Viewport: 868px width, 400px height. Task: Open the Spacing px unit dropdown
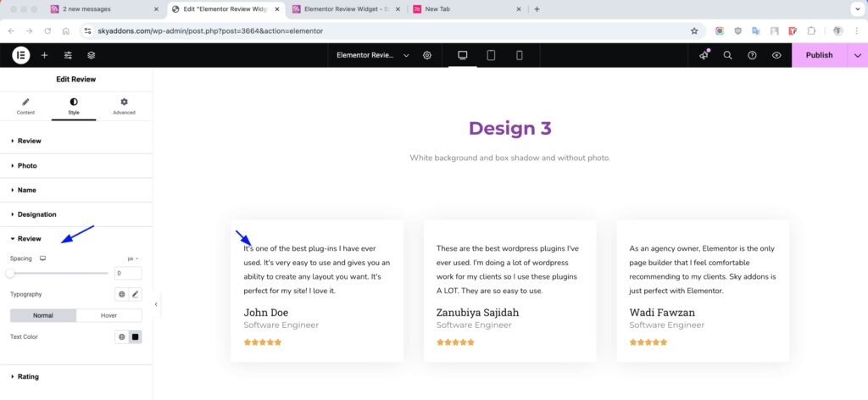[133, 258]
